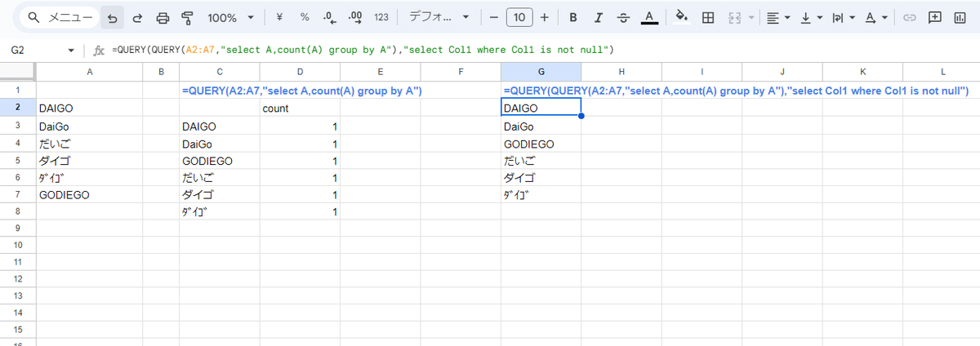Screen dimensions: 980x346
Task: Click the Print icon
Action: [163, 17]
